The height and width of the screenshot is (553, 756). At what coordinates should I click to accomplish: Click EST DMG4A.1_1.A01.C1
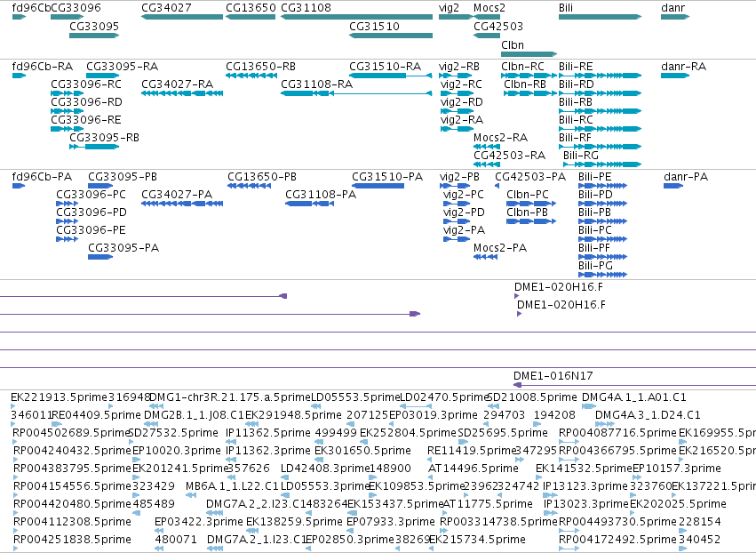[589, 406]
